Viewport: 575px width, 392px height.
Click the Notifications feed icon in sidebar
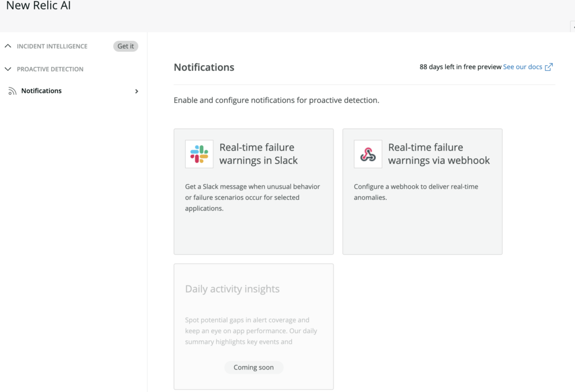click(x=12, y=91)
